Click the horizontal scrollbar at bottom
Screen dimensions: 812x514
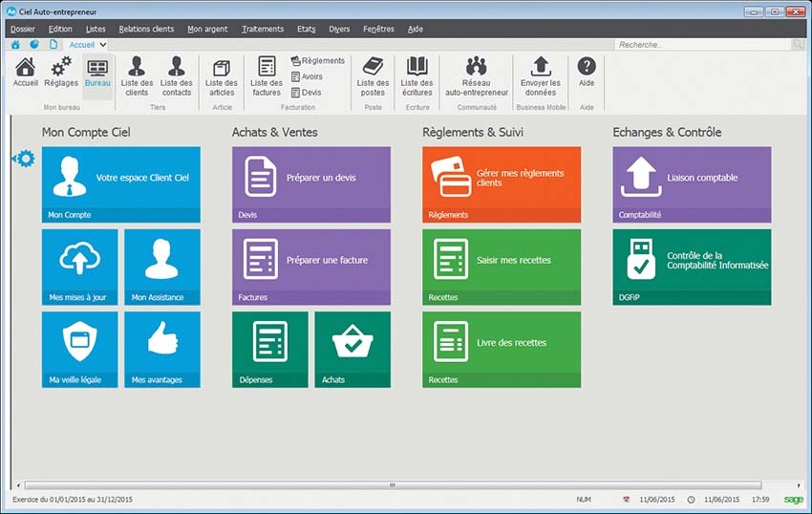[x=392, y=485]
